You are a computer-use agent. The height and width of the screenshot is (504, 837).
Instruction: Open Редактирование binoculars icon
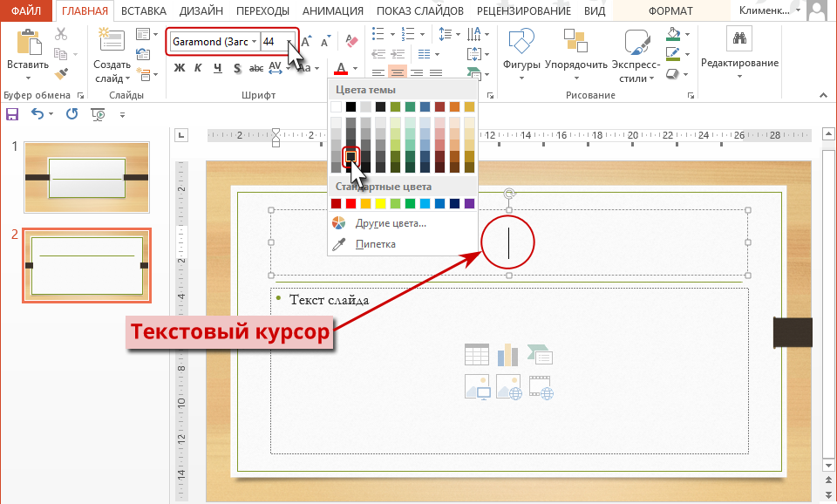point(739,37)
